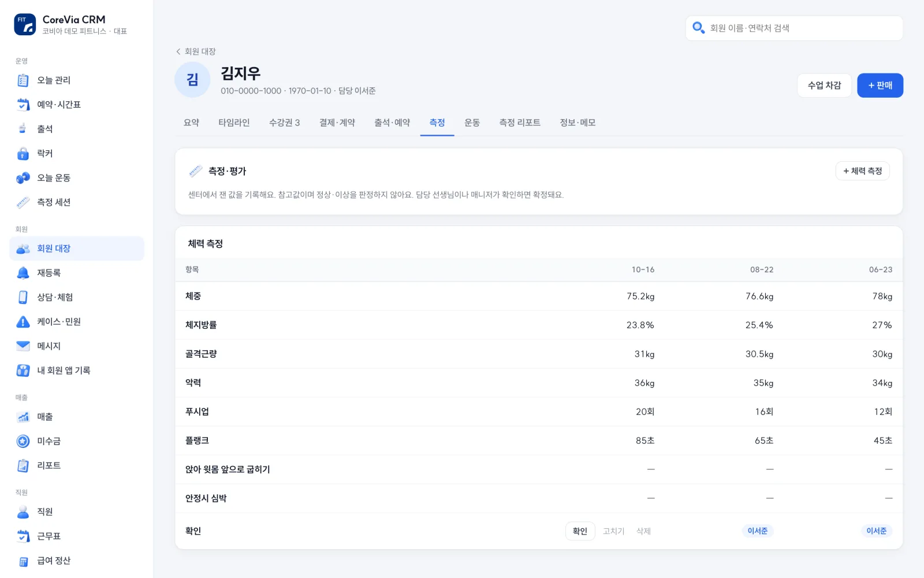This screenshot has width=924, height=578.
Task: Click 미수금 coin icon
Action: [23, 441]
